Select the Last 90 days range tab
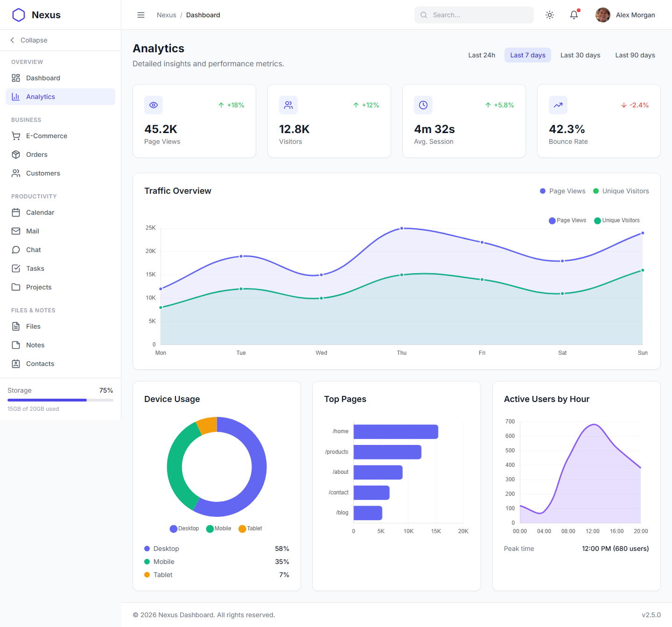The width and height of the screenshot is (672, 627). click(635, 55)
